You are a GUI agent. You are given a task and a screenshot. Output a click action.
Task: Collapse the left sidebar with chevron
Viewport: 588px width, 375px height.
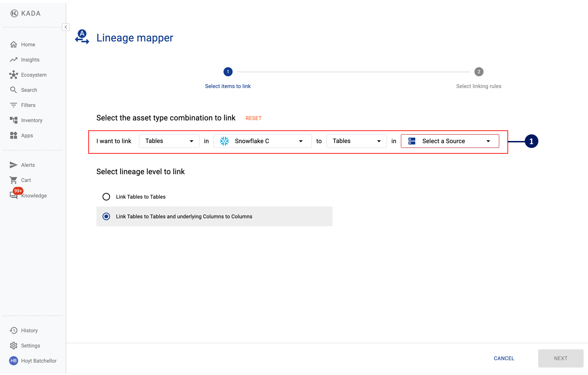coord(66,27)
